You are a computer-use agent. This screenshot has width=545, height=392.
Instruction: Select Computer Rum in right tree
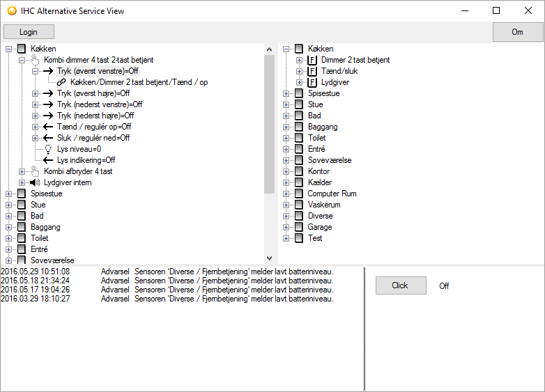[332, 194]
